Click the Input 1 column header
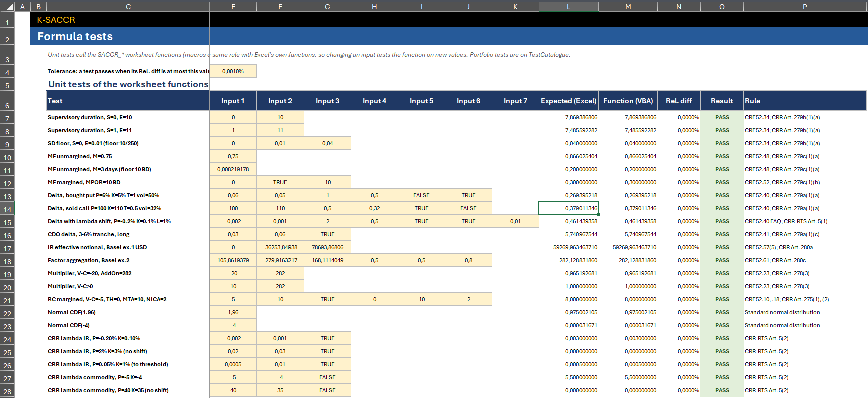The height and width of the screenshot is (398, 868). tap(233, 101)
